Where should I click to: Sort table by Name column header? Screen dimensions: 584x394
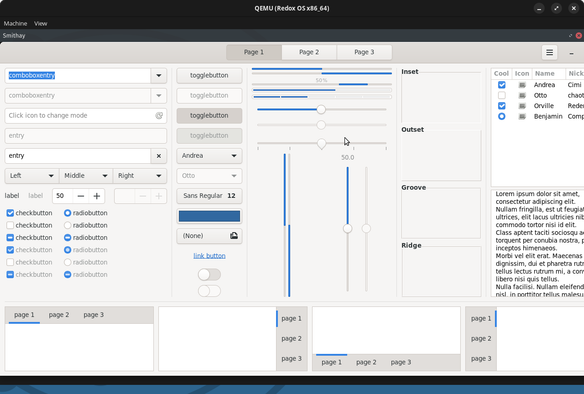548,74
